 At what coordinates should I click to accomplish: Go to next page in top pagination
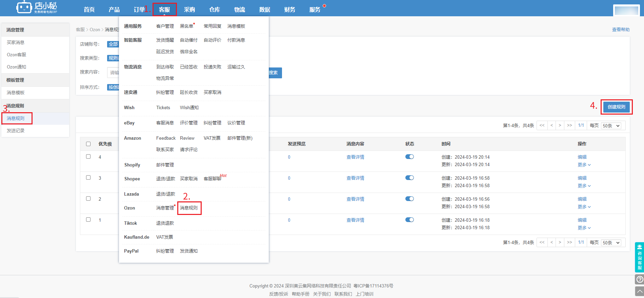[x=560, y=125]
